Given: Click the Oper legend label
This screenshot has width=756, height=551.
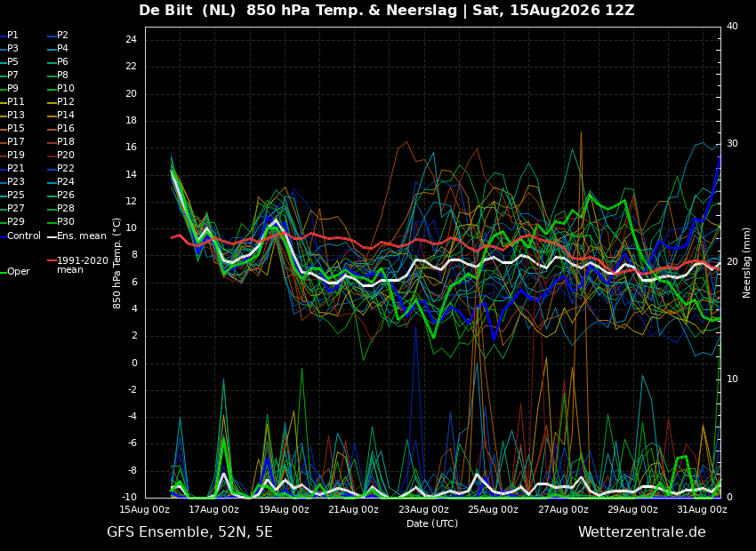Looking at the screenshot, I should 20,272.
